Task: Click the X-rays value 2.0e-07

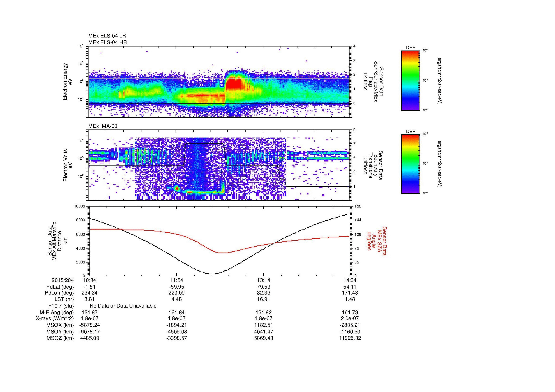Action: click(350, 318)
